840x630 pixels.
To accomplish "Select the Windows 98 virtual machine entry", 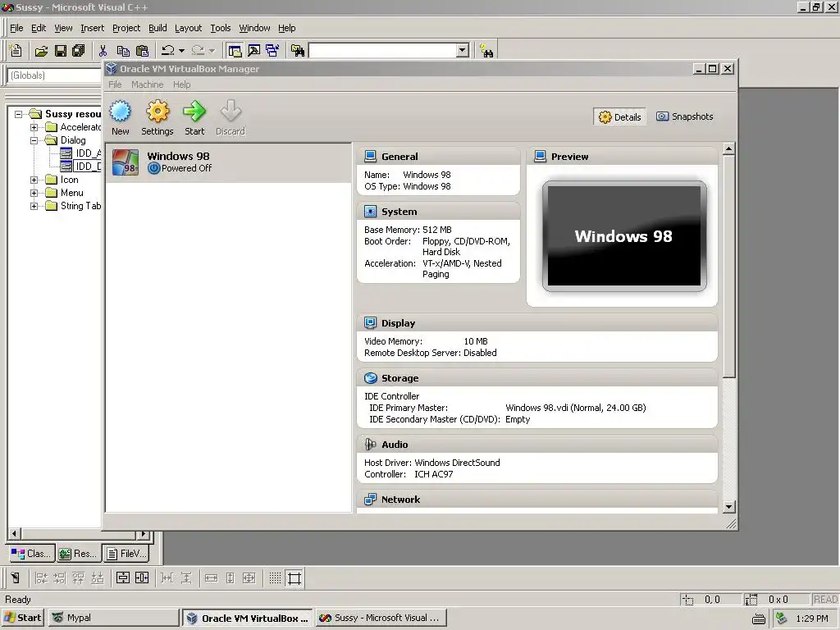I will click(229, 162).
